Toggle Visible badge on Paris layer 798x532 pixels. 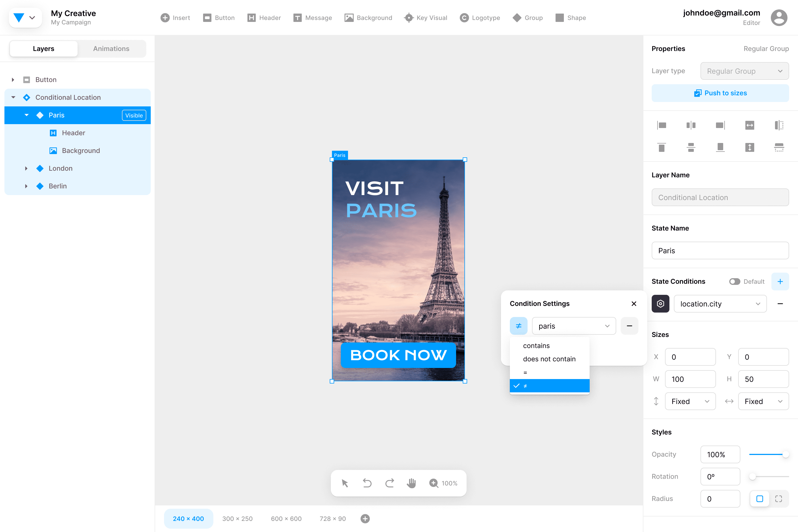click(134, 115)
